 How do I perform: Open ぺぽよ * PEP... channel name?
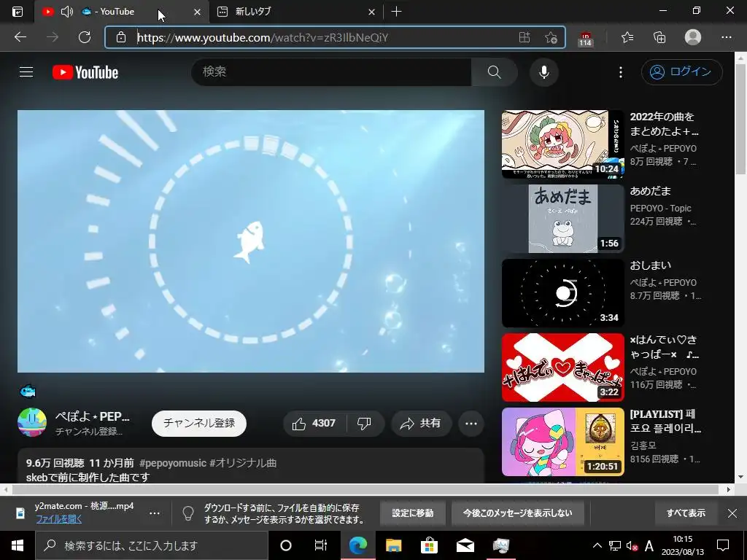(93, 416)
